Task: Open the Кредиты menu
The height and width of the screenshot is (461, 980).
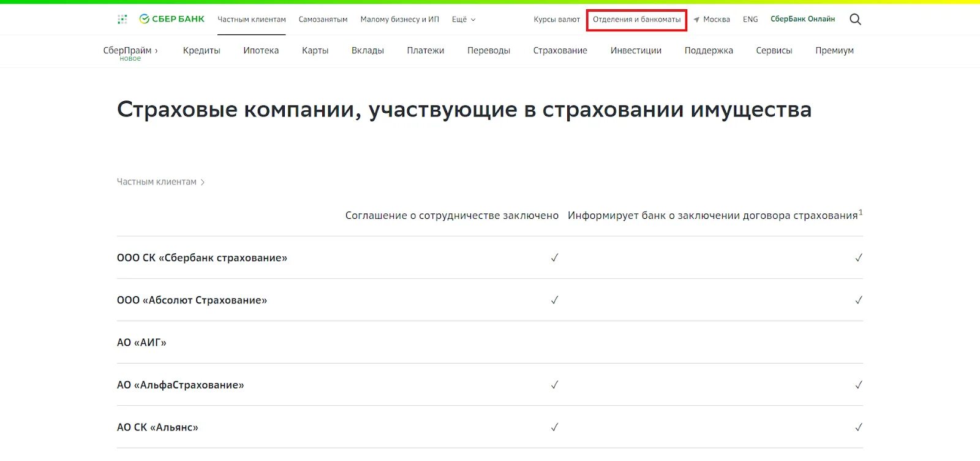Action: [202, 51]
